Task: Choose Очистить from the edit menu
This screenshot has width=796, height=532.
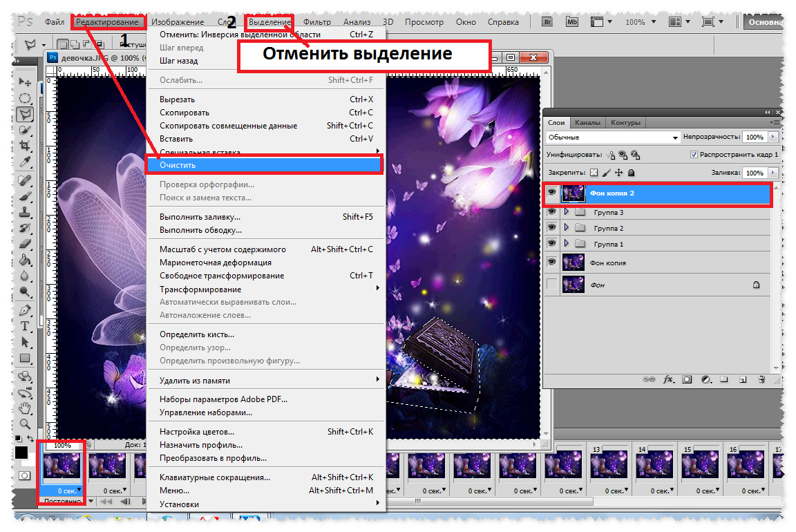Action: [264, 165]
